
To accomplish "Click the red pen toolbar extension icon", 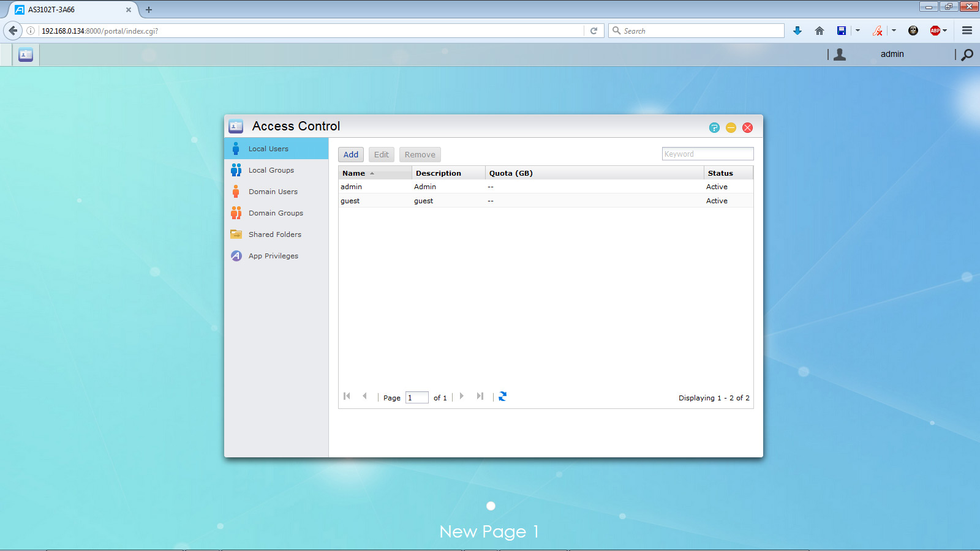I will (877, 31).
